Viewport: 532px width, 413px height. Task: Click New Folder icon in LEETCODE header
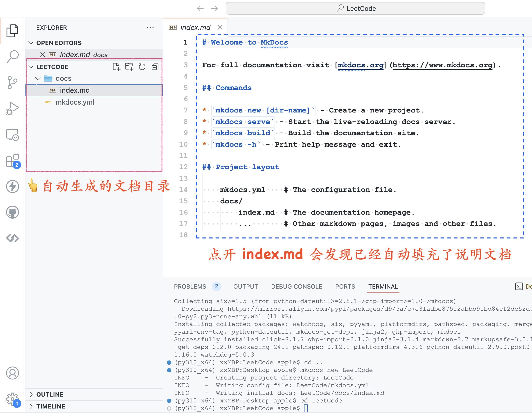pos(129,67)
